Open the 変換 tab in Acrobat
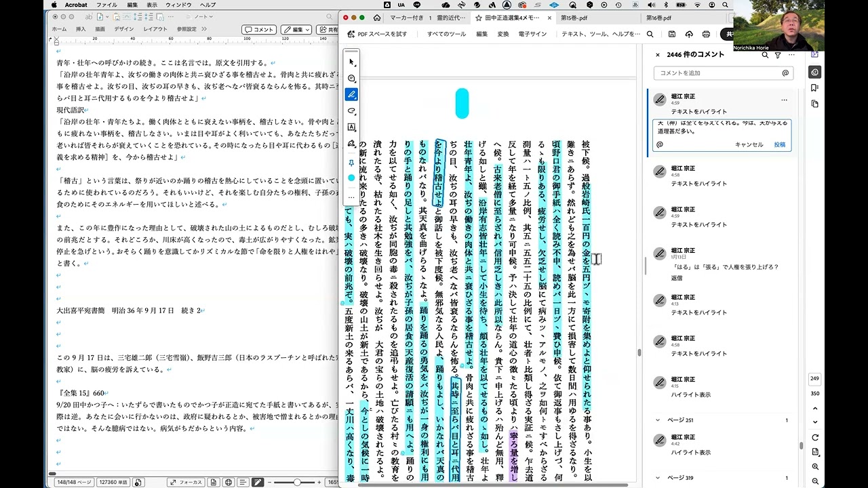 tap(503, 34)
